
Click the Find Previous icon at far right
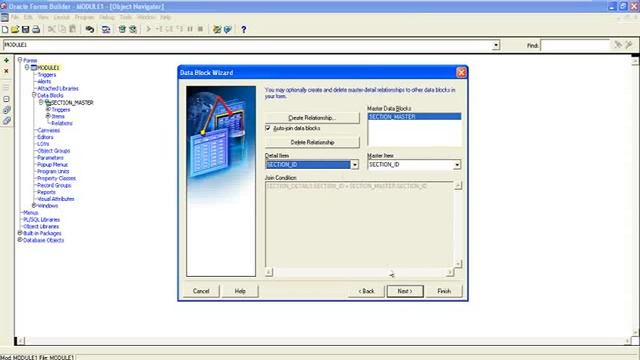click(x=629, y=45)
